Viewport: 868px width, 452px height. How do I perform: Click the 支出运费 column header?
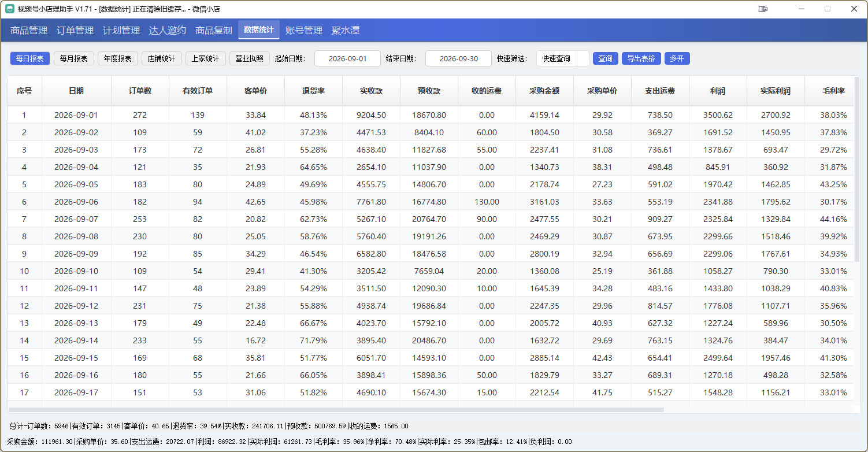coord(660,91)
